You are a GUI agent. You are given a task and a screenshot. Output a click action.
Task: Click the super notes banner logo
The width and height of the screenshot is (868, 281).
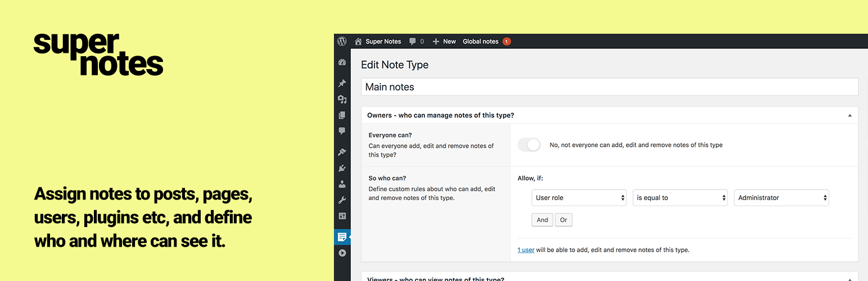click(98, 55)
